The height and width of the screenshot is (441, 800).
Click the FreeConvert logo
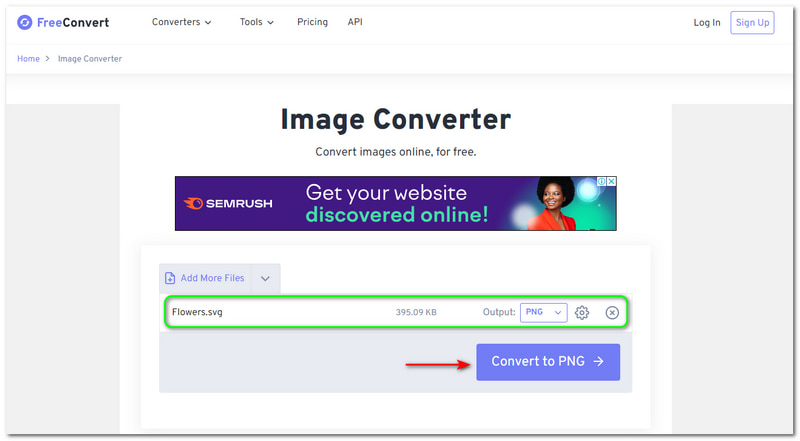click(63, 22)
